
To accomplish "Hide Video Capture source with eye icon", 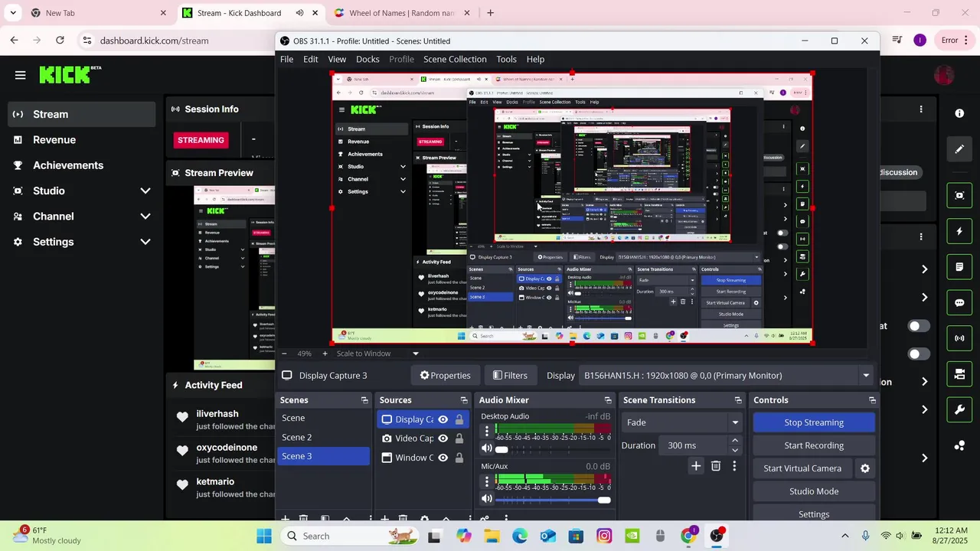I will tap(443, 439).
